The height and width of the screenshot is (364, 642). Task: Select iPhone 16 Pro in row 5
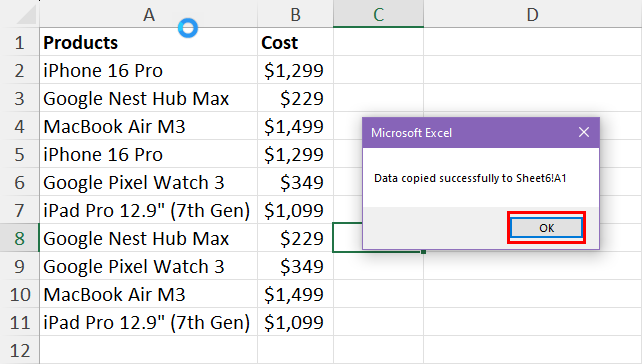[149, 154]
